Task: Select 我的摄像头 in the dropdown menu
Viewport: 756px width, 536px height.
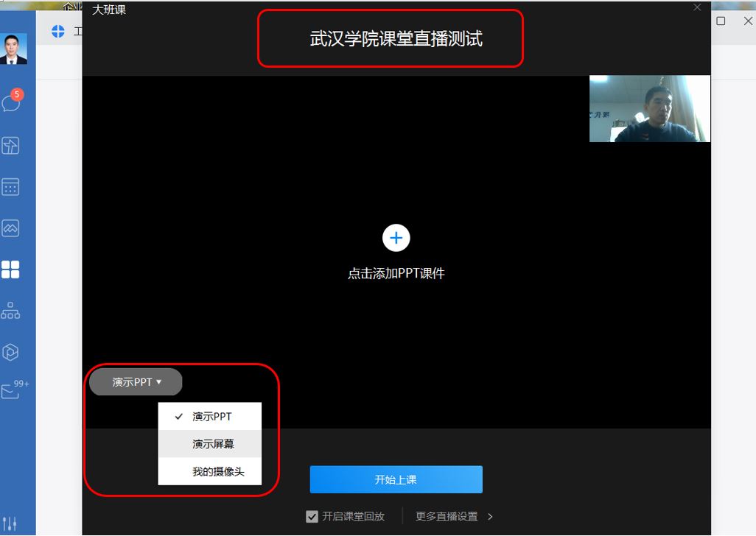Action: pyautogui.click(x=218, y=471)
